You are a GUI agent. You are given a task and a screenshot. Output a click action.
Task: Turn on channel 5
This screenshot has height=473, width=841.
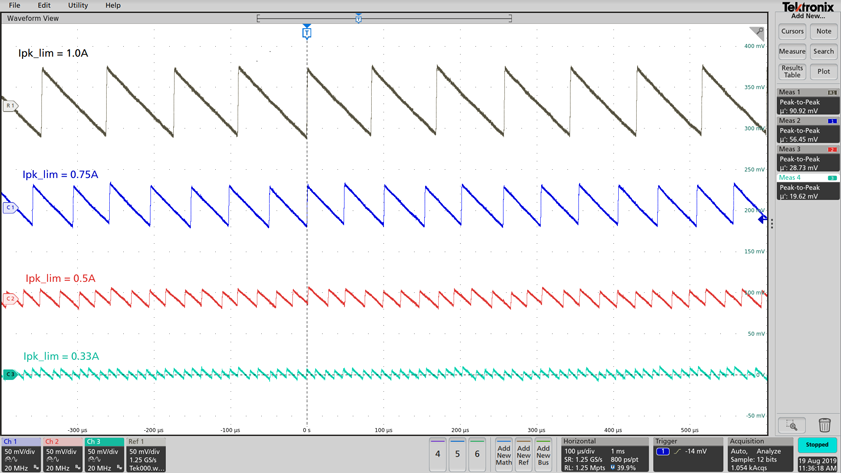pos(457,454)
